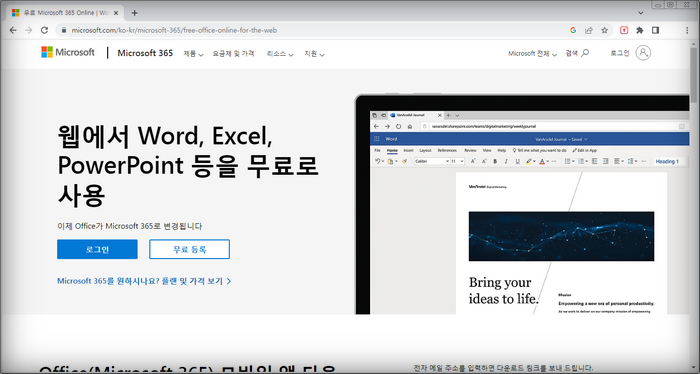The width and height of the screenshot is (700, 374).
Task: Click the Word laptop preview image
Action: (522, 204)
